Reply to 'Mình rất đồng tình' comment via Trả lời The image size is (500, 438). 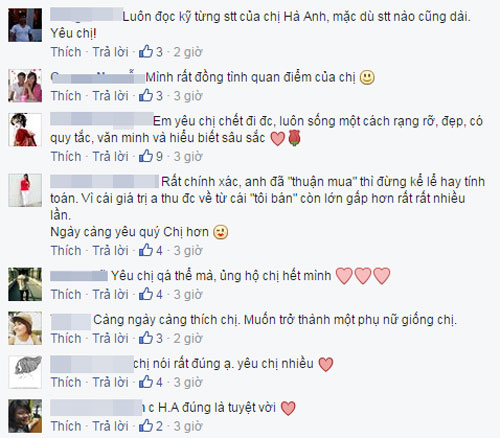tap(110, 96)
